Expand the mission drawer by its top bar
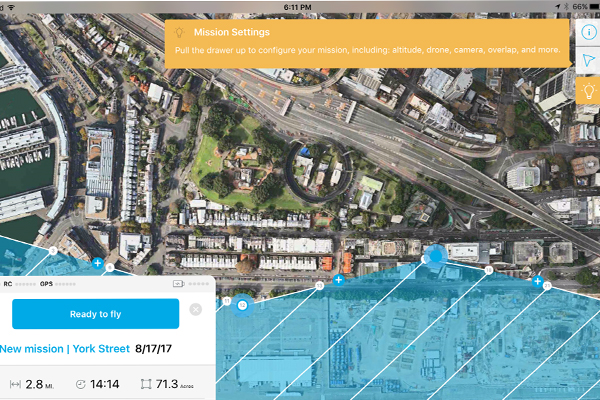600x400 pixels. click(107, 284)
